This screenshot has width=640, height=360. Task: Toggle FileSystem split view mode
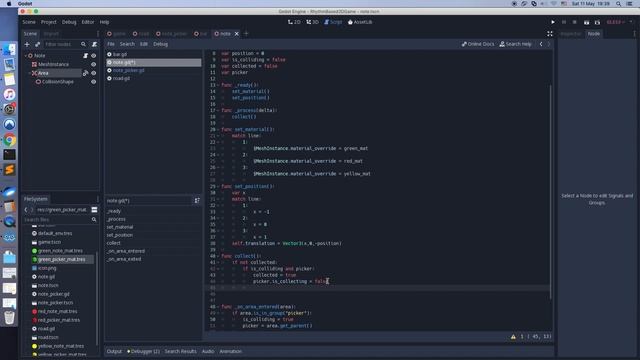[x=94, y=209]
